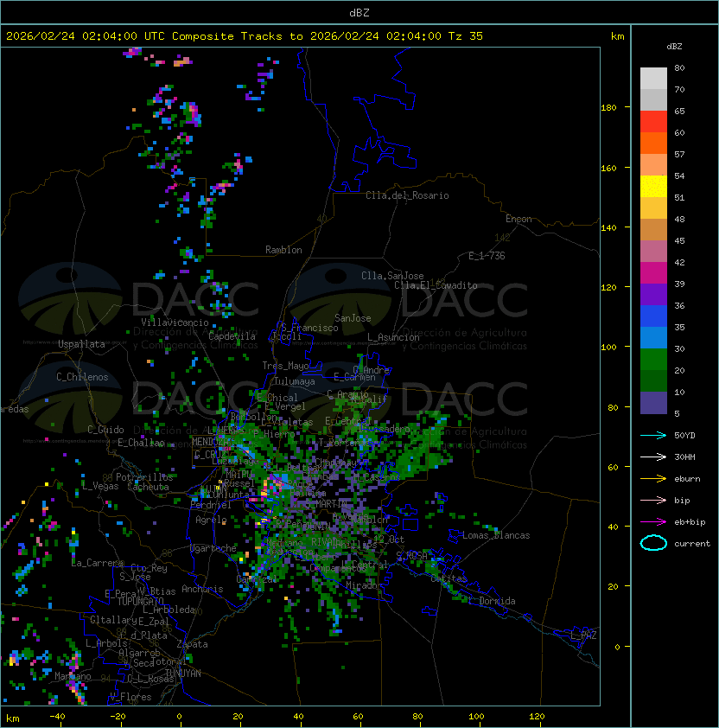Click the 'Anchoris' map label
This screenshot has width=719, height=728.
click(x=202, y=589)
